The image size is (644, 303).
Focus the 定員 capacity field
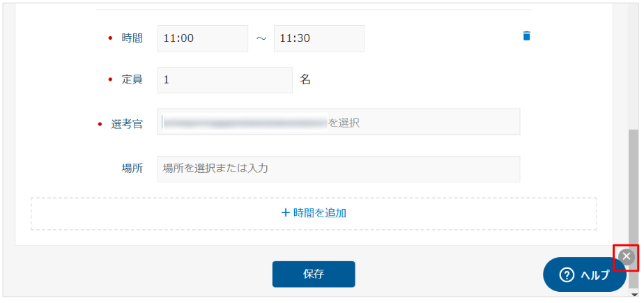(224, 79)
